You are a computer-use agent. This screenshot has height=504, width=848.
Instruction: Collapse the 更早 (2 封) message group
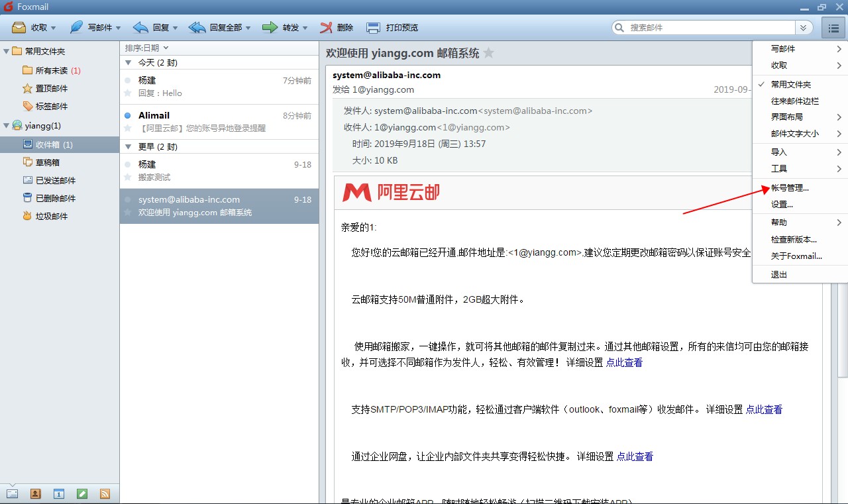pos(128,146)
